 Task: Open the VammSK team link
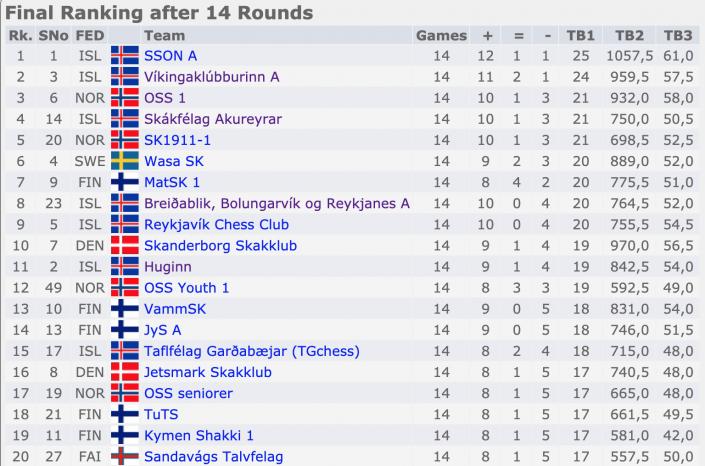(x=175, y=309)
